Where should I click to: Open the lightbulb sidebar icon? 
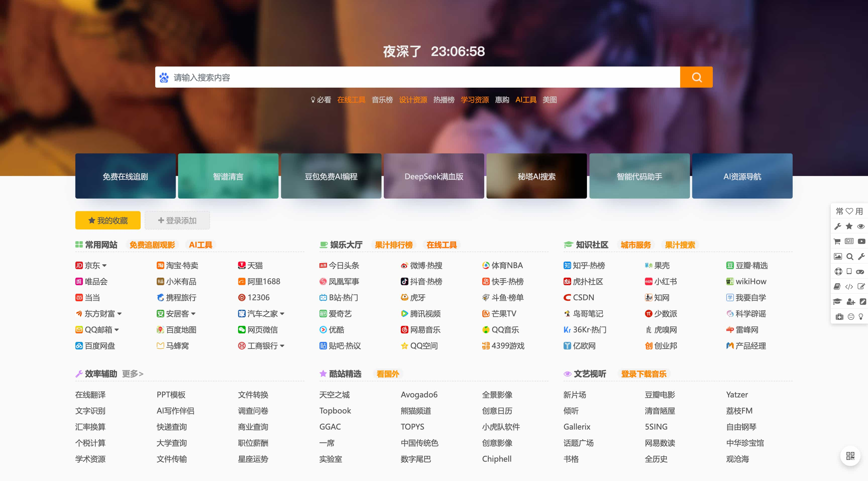click(x=861, y=317)
